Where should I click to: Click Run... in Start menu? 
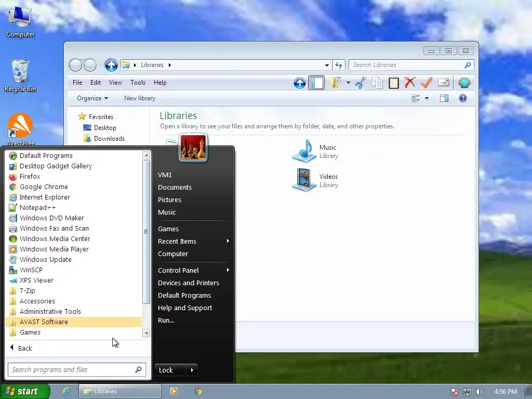(x=166, y=320)
